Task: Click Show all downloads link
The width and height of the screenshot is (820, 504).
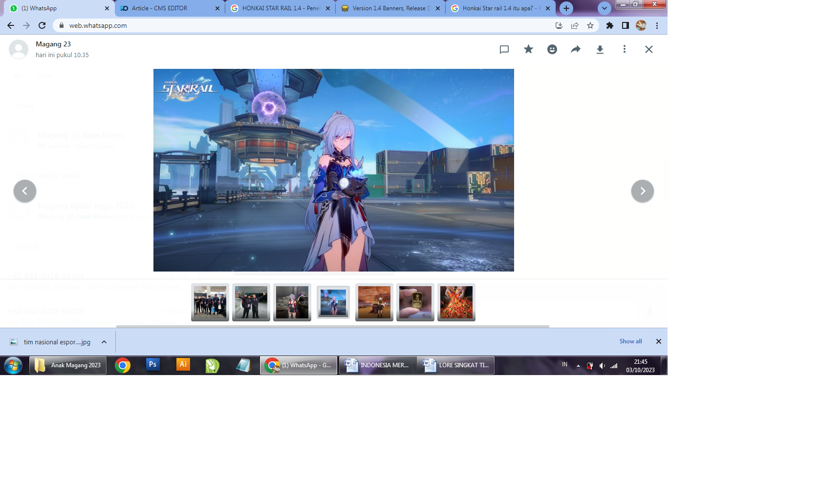Action: click(630, 341)
